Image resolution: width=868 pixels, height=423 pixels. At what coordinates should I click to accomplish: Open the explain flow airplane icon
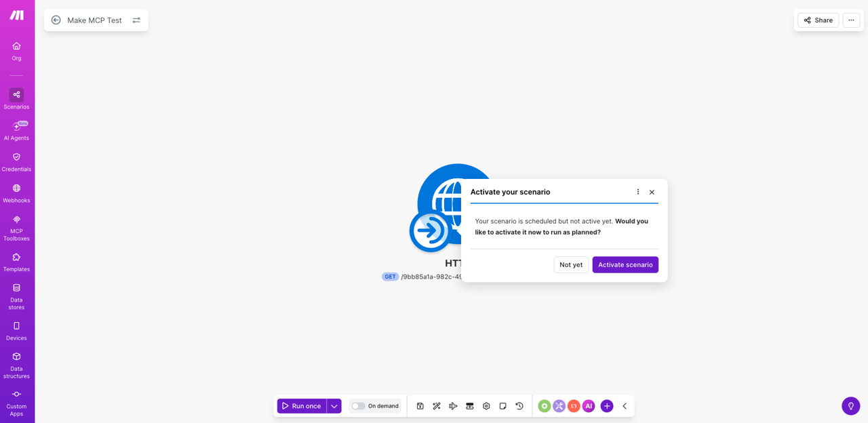click(453, 406)
